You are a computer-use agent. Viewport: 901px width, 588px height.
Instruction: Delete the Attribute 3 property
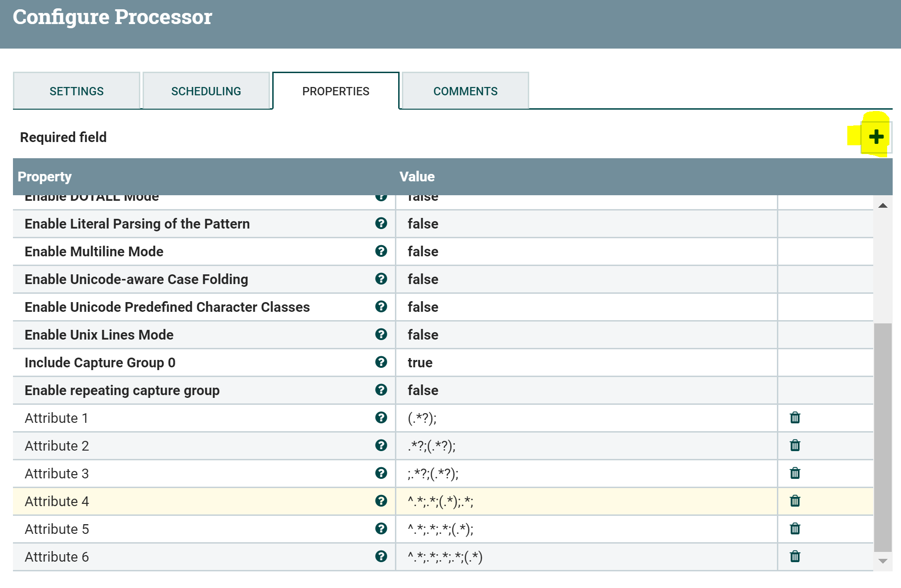[x=795, y=473]
